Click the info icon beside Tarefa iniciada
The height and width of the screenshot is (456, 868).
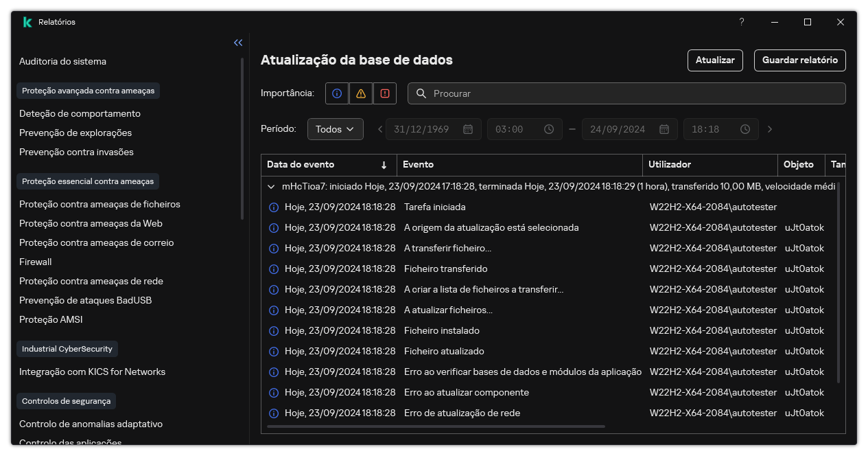(x=273, y=207)
